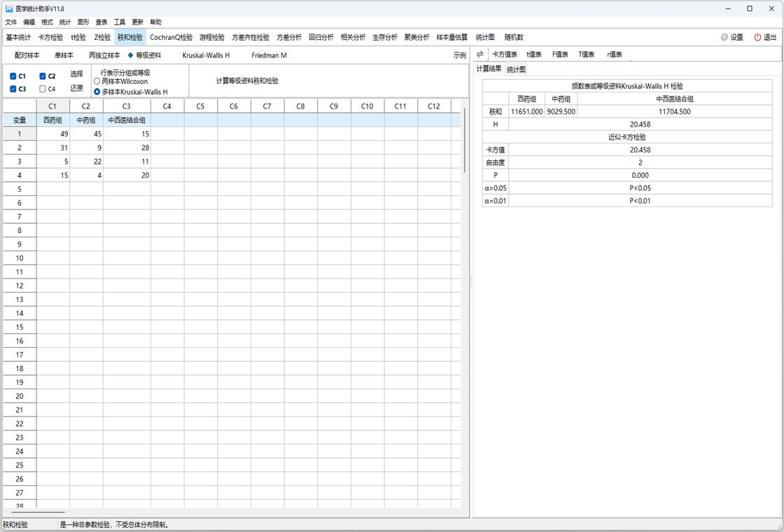784x532 pixels.
Task: Open the 帮助 menu
Action: (x=155, y=22)
